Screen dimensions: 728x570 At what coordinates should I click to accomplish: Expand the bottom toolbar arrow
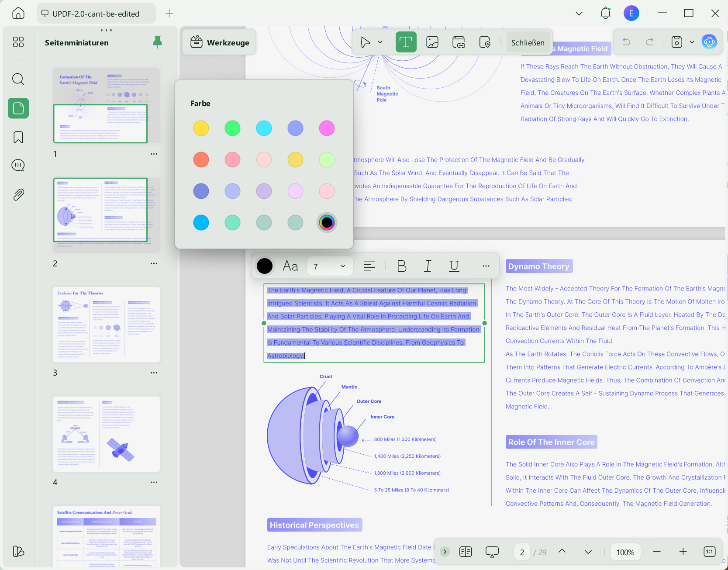pos(445,552)
